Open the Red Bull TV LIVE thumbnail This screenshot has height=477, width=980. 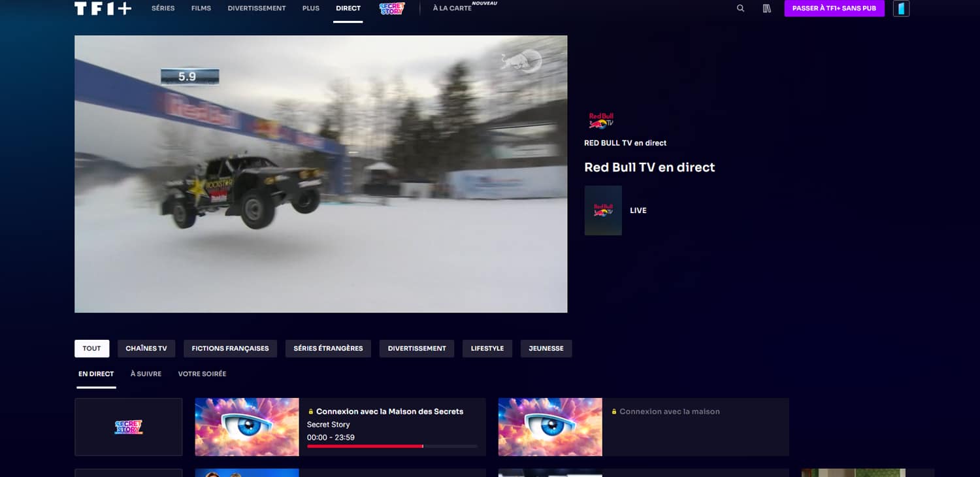pyautogui.click(x=603, y=210)
